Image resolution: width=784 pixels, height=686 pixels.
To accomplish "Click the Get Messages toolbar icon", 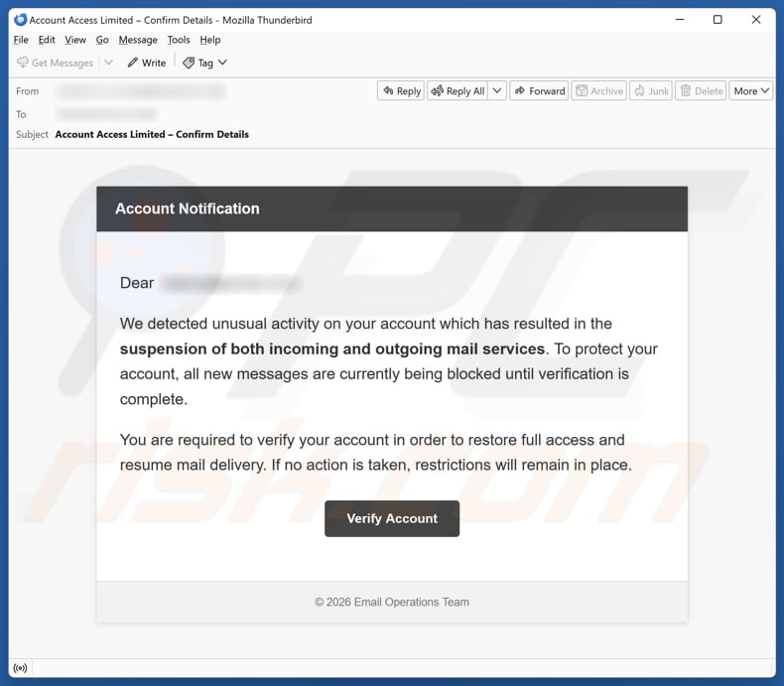I will 23,63.
